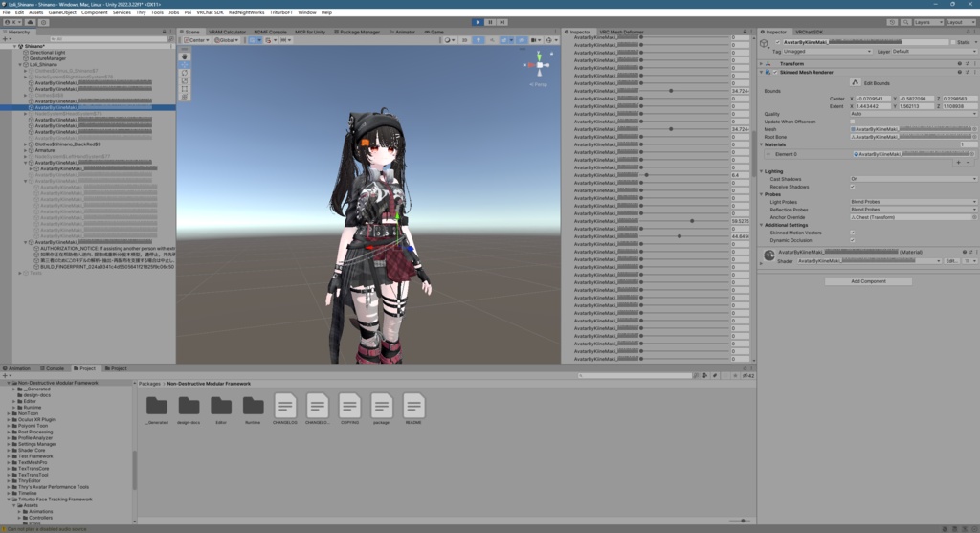Click the global search magnifier icon
Image resolution: width=980 pixels, height=533 pixels.
pyautogui.click(x=905, y=22)
